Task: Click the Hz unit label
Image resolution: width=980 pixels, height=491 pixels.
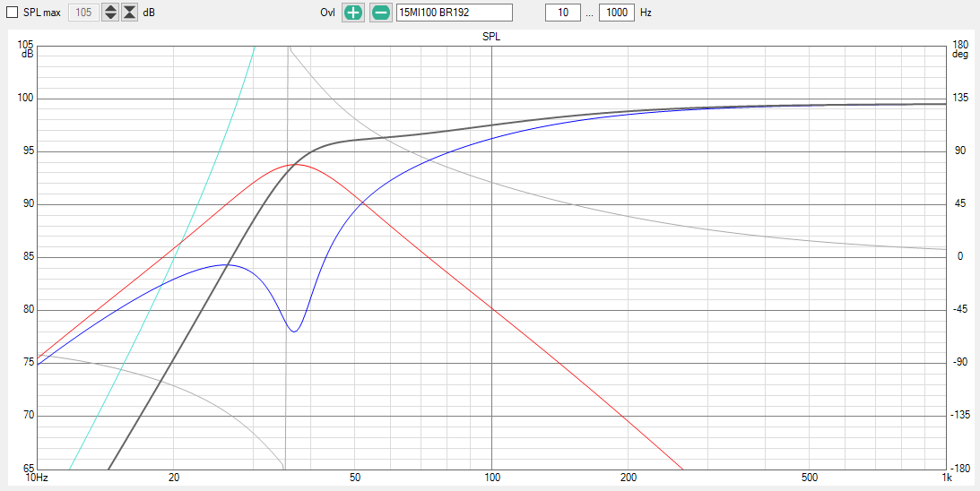Action: point(646,13)
